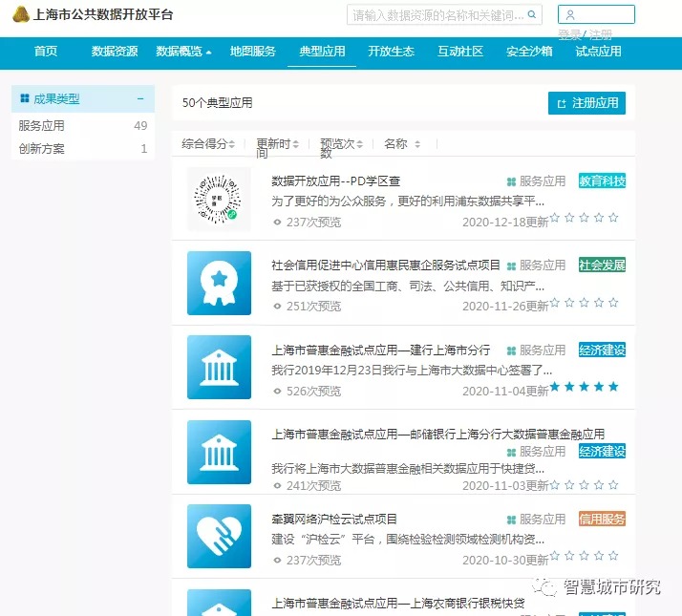Filter by 创新方案 category

pos(42,148)
